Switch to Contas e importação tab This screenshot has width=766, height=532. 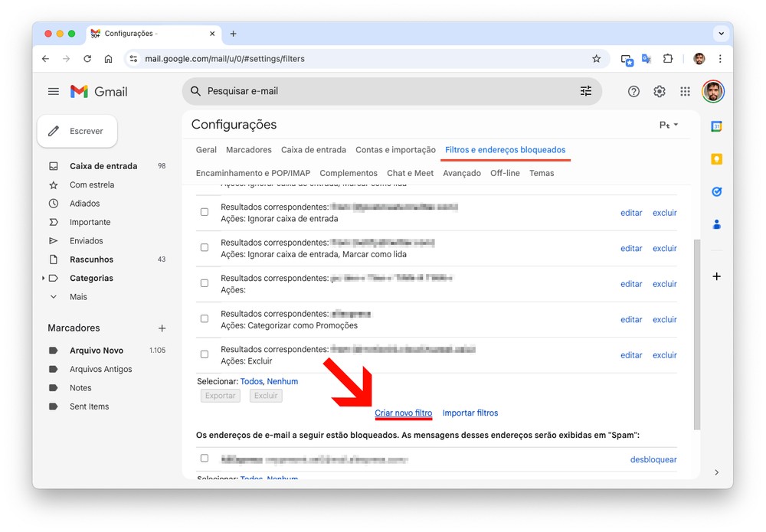tap(395, 150)
